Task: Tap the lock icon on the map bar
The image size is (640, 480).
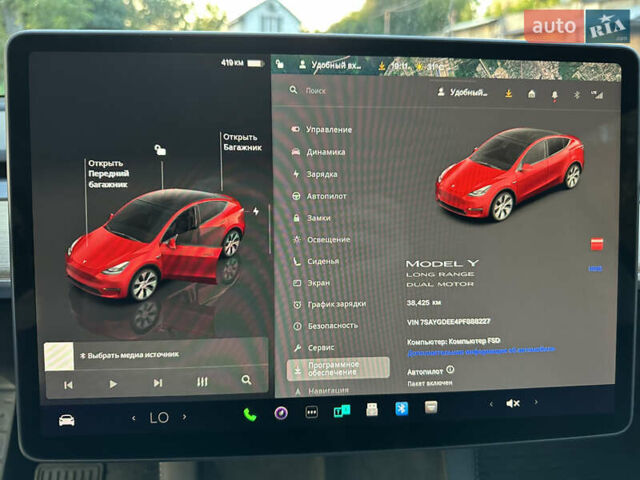Action: [280, 64]
